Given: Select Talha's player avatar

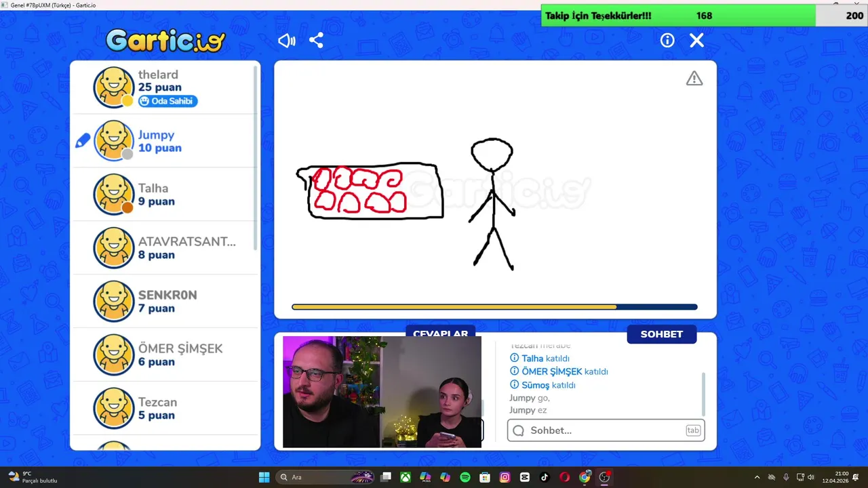Looking at the screenshot, I should tap(113, 194).
